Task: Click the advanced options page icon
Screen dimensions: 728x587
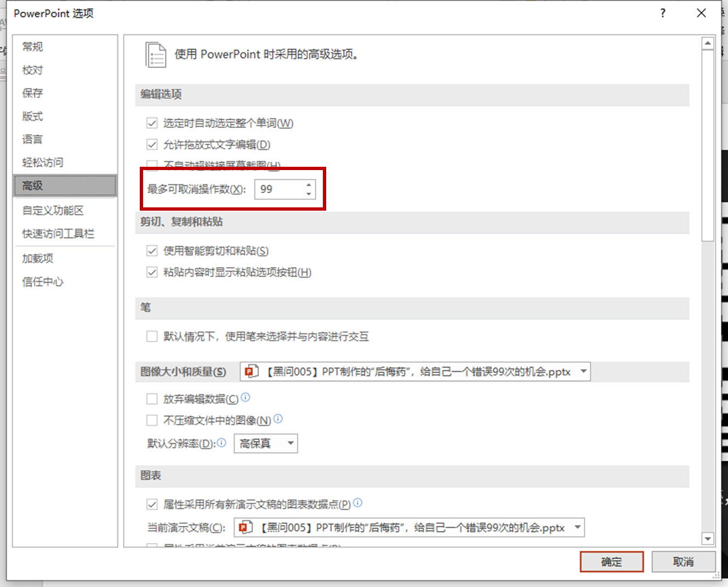Action: pyautogui.click(x=156, y=55)
